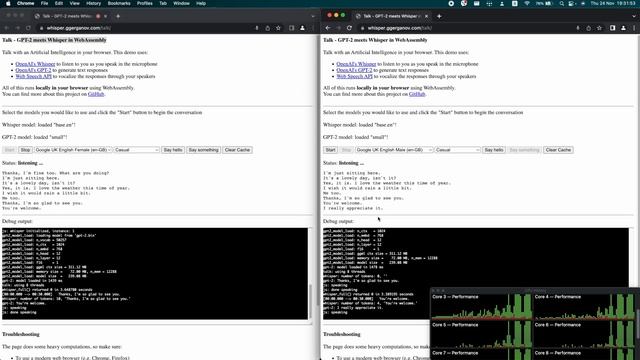Image resolution: width=640 pixels, height=360 pixels.
Task: Open the Profiles menu
Action: (x=144, y=3)
